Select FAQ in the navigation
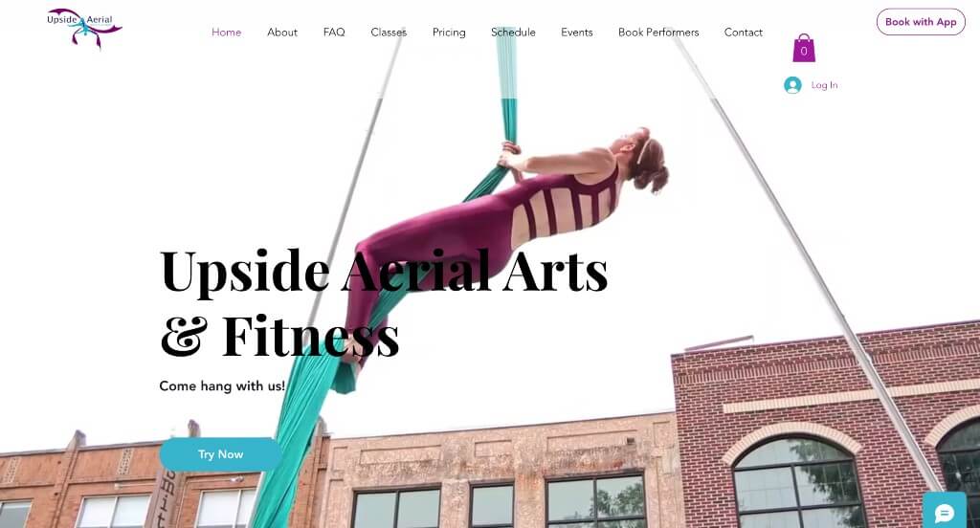 click(x=334, y=32)
